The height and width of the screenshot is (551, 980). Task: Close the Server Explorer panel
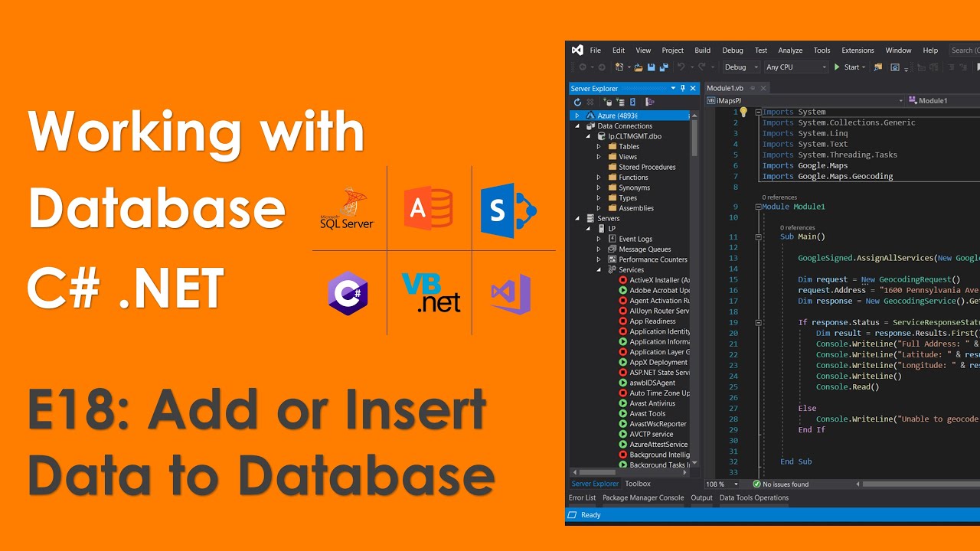tap(693, 89)
